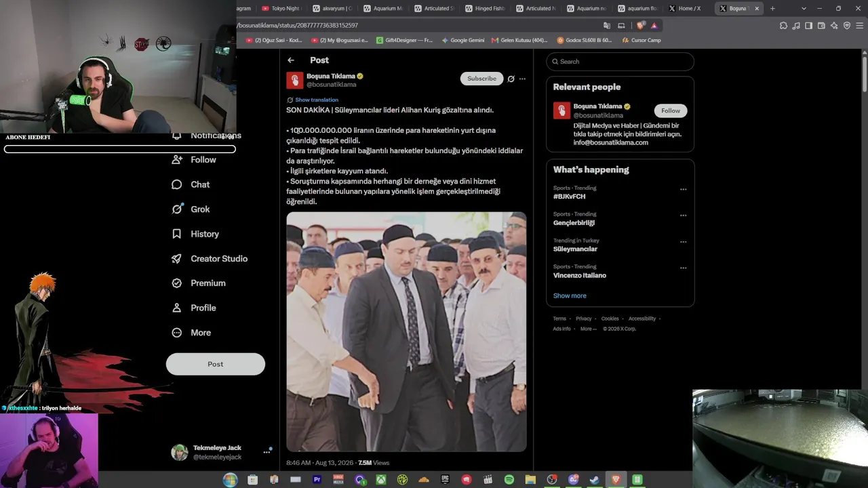Screen dimensions: 868x488
Task: Open File Explorer folder in the taskbar
Action: 530,480
